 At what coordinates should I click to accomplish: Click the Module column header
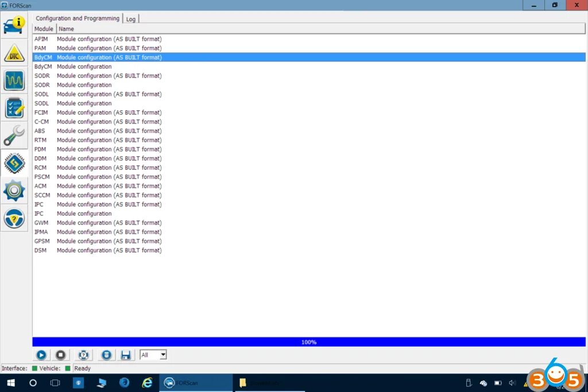coord(44,29)
